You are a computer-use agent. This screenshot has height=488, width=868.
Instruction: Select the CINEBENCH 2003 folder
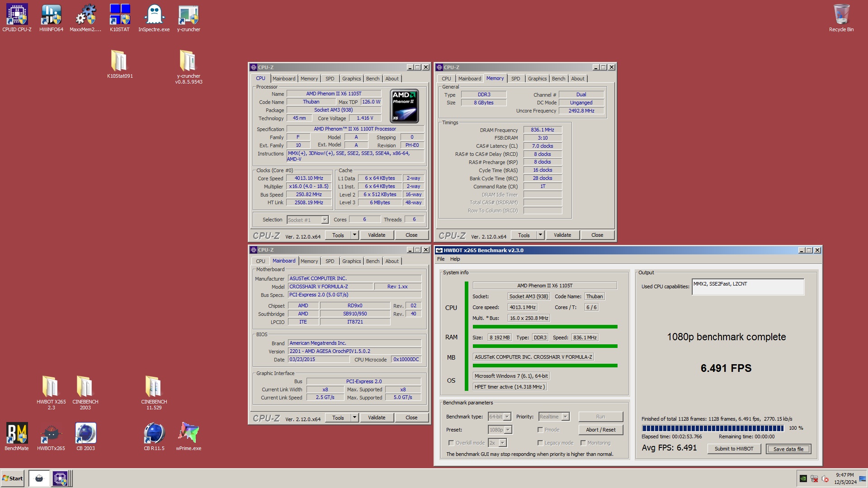coord(85,392)
